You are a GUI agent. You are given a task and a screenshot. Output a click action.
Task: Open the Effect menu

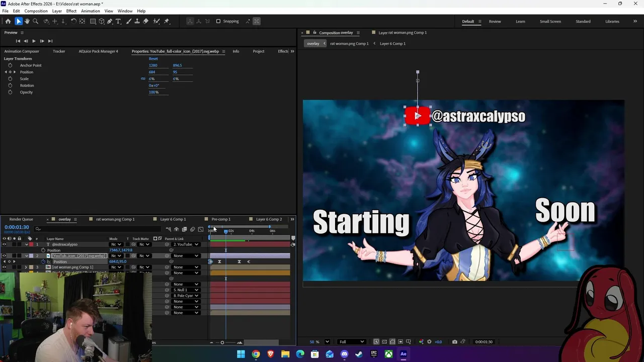pyautogui.click(x=71, y=11)
